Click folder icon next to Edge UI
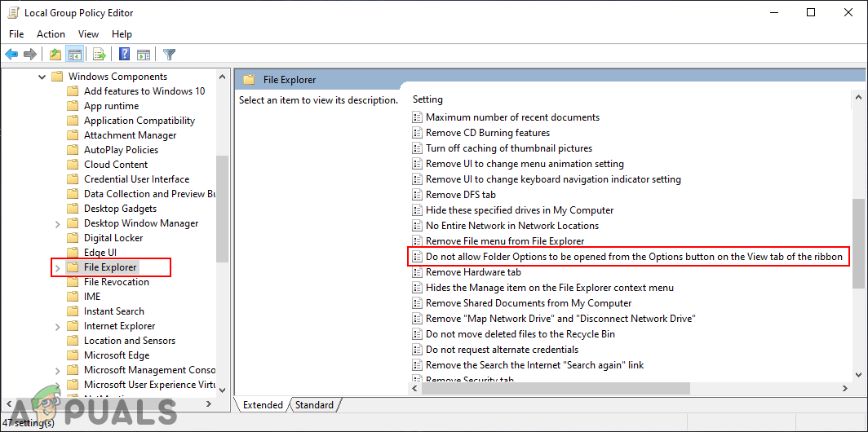Viewport: 868px width, 432px height. (x=73, y=253)
